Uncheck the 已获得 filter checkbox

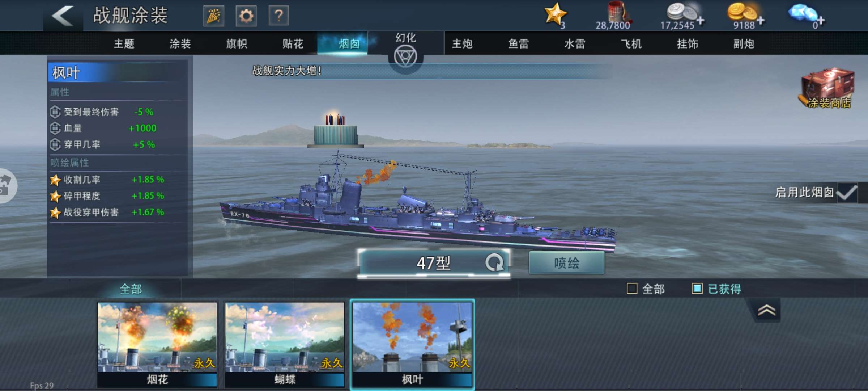[697, 289]
